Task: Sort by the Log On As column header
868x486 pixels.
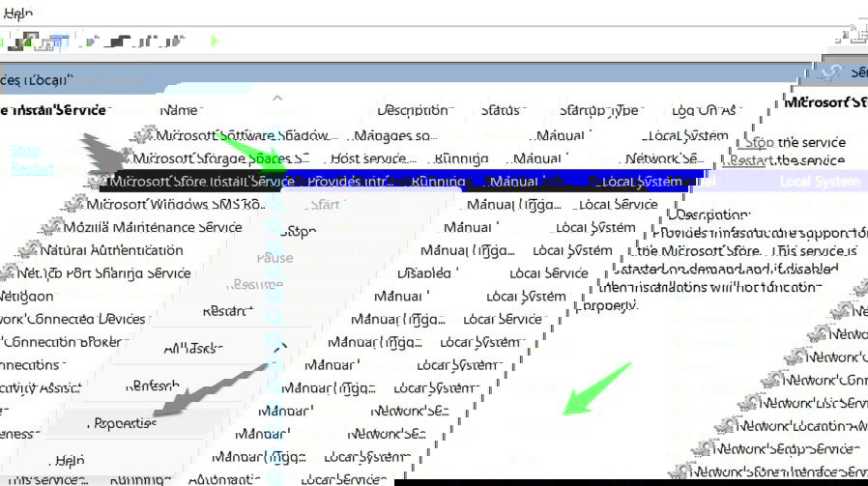Action: pos(706,111)
